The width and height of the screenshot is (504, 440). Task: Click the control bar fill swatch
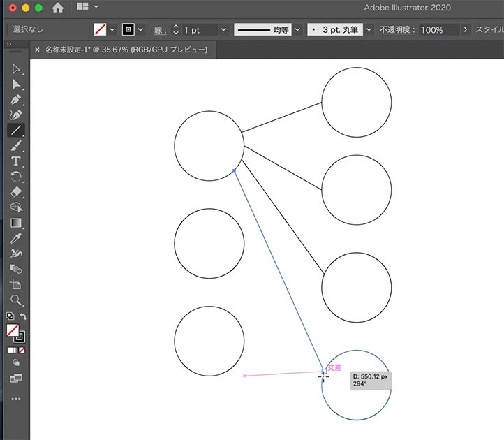click(x=100, y=29)
